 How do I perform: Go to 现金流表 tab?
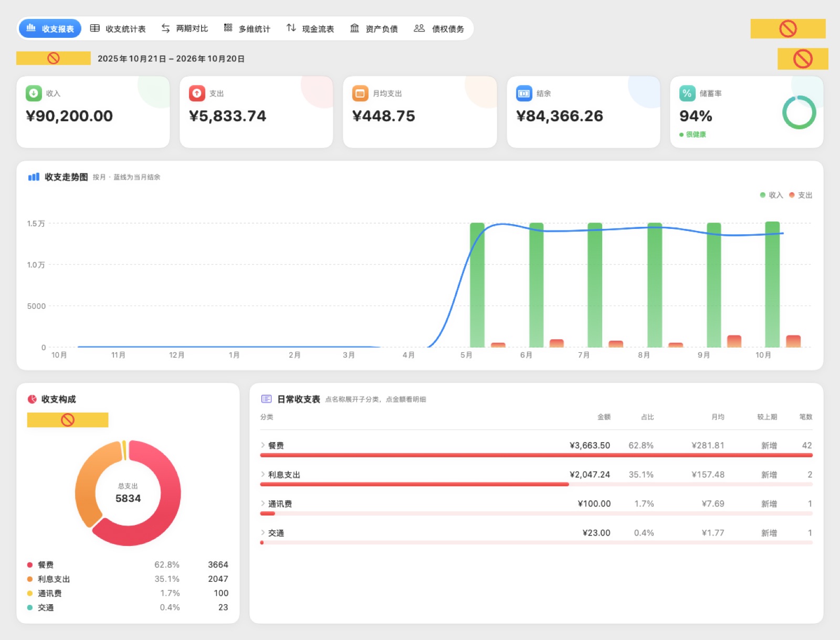[310, 28]
